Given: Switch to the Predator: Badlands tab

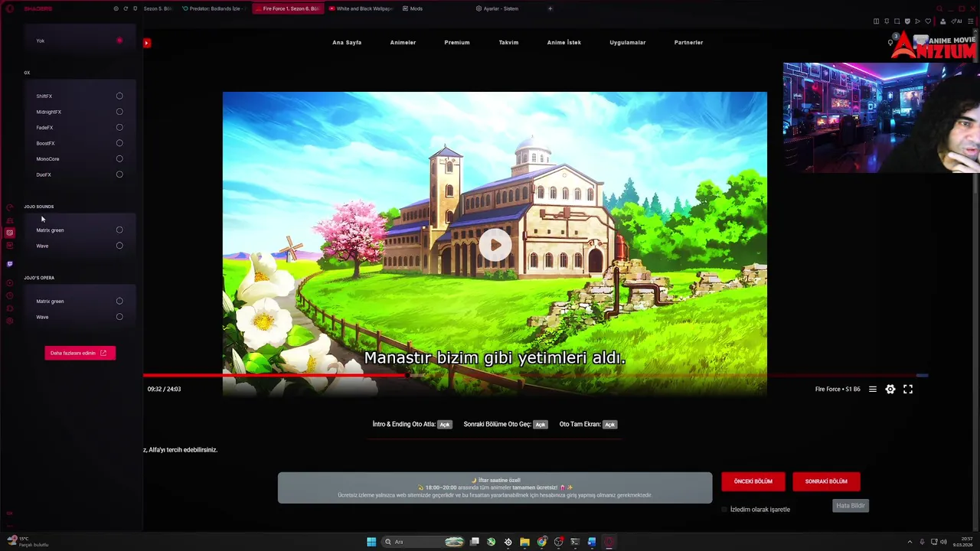Looking at the screenshot, I should tap(214, 8).
